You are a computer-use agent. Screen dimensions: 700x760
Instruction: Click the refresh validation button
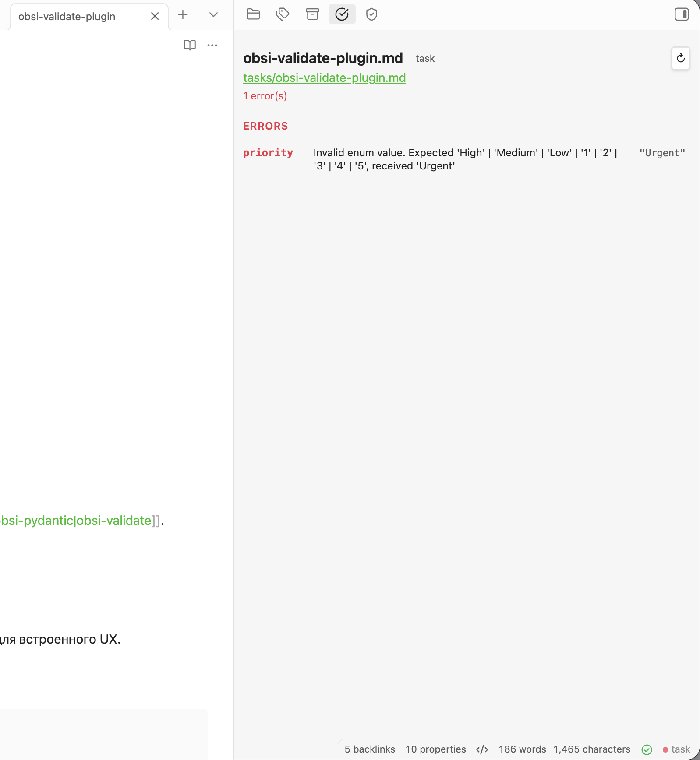coord(680,58)
